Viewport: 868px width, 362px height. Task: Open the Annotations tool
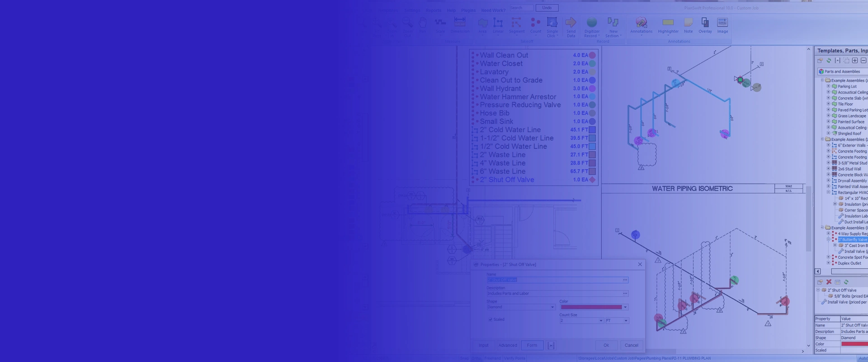coord(641,25)
